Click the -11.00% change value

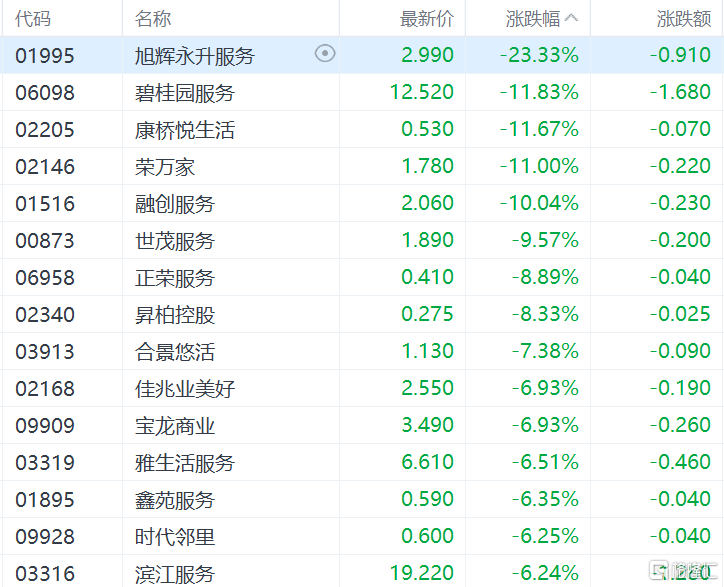pyautogui.click(x=539, y=166)
